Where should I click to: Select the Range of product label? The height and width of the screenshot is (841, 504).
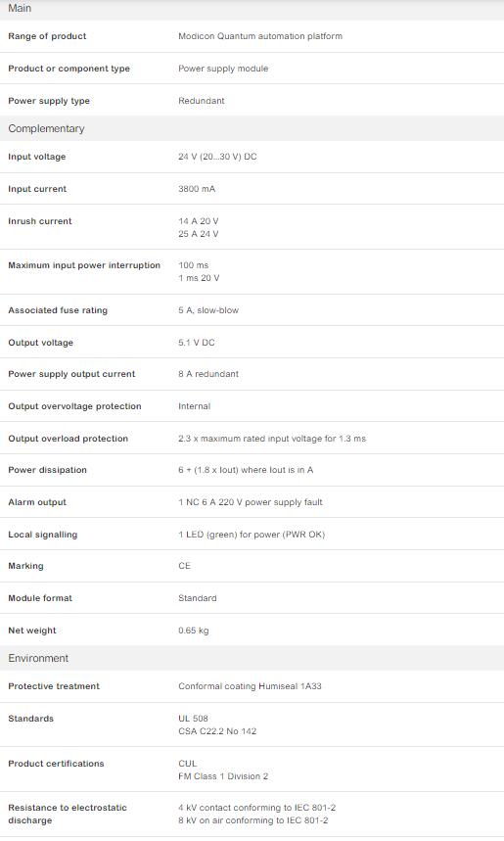pyautogui.click(x=47, y=36)
